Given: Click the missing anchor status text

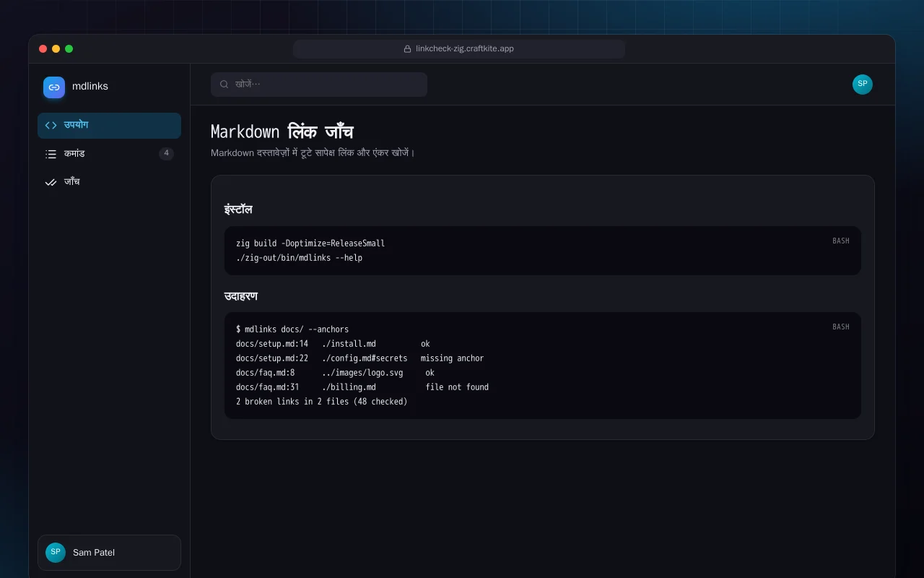Looking at the screenshot, I should (453, 358).
